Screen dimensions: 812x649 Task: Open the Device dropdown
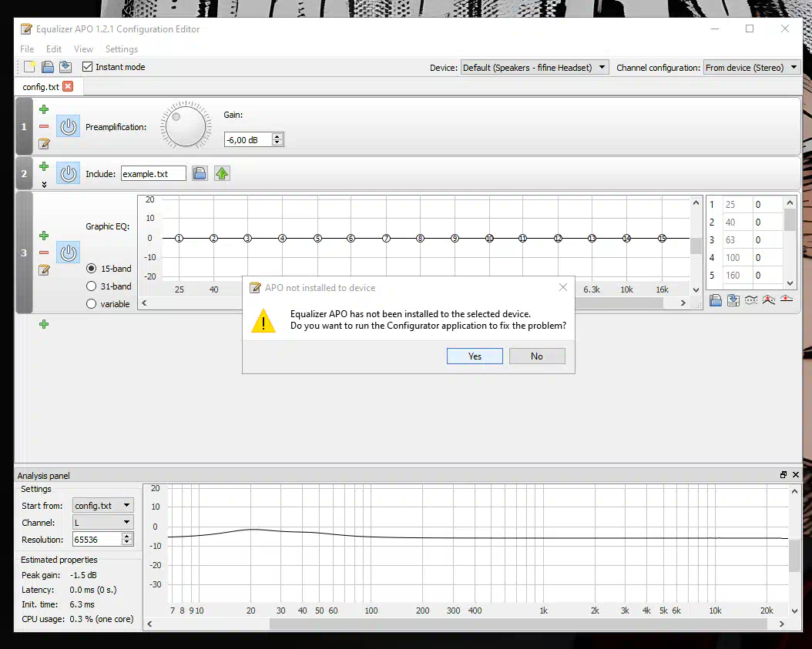coord(535,67)
